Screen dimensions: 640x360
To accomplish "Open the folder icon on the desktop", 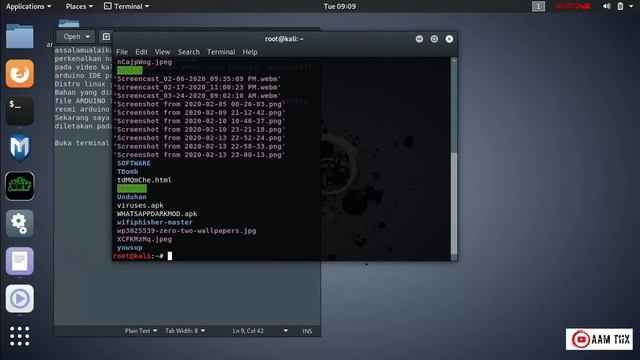I will pyautogui.click(x=69, y=23).
